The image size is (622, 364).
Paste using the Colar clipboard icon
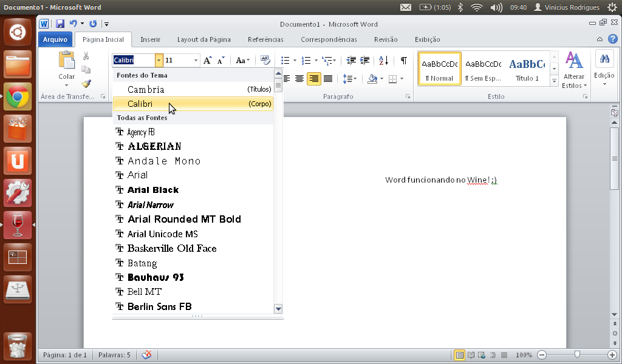[67, 61]
